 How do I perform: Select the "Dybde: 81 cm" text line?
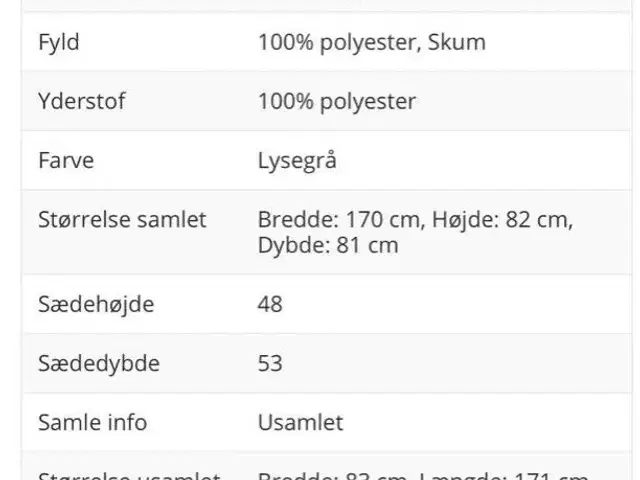tap(327, 245)
